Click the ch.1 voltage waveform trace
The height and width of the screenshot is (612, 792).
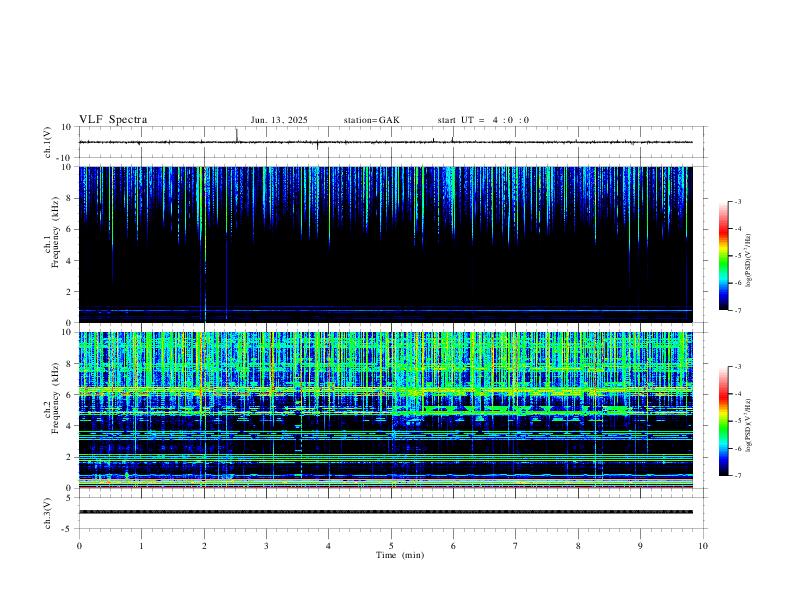pos(385,142)
